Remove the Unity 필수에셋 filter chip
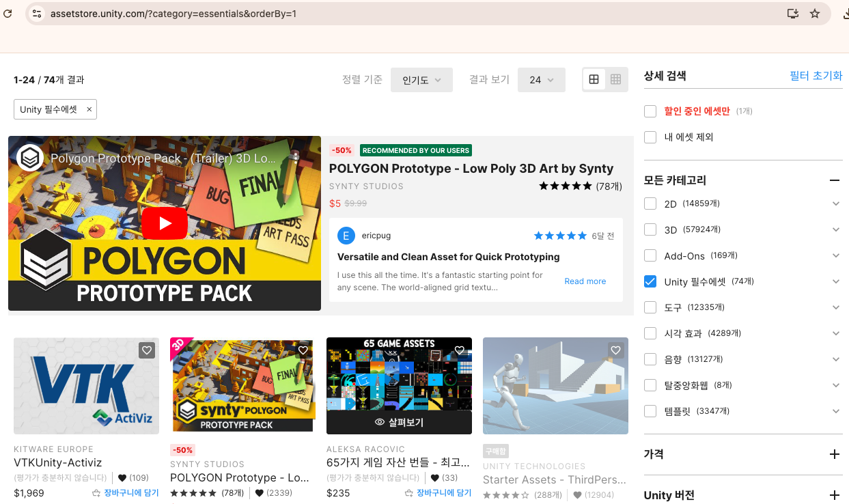Screen dimensions: 849x504 click(x=89, y=109)
